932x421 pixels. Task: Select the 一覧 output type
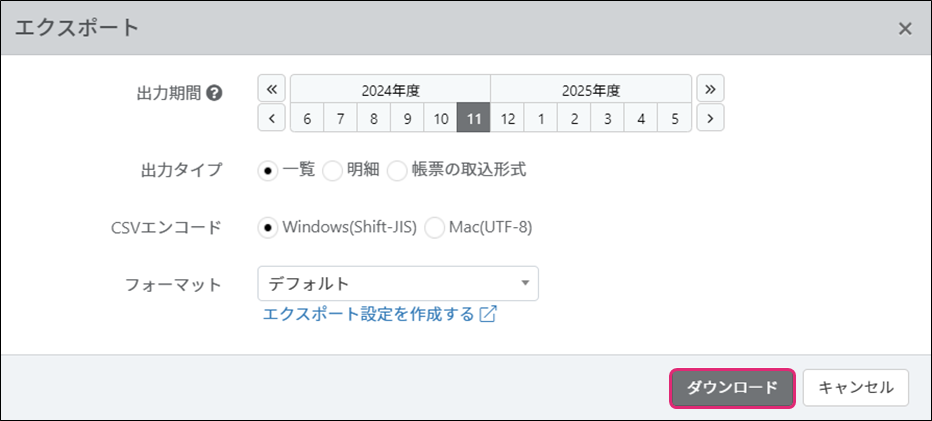point(268,170)
